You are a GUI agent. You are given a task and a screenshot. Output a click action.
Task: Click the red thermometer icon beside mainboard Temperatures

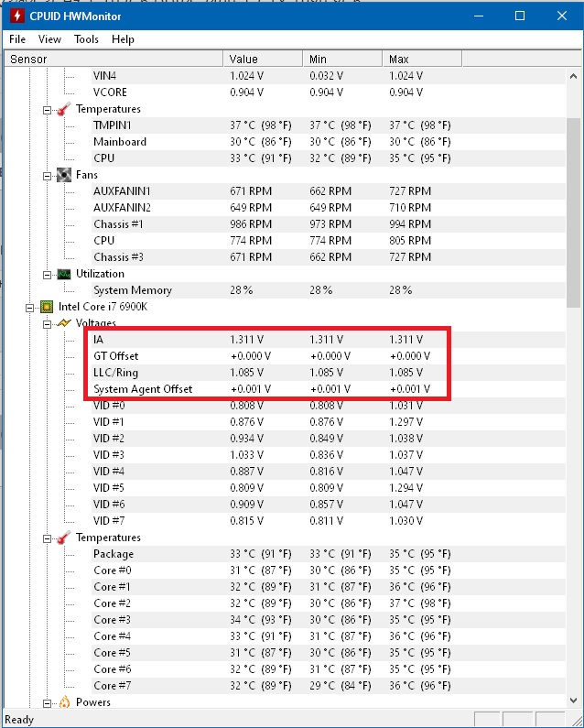(63, 109)
